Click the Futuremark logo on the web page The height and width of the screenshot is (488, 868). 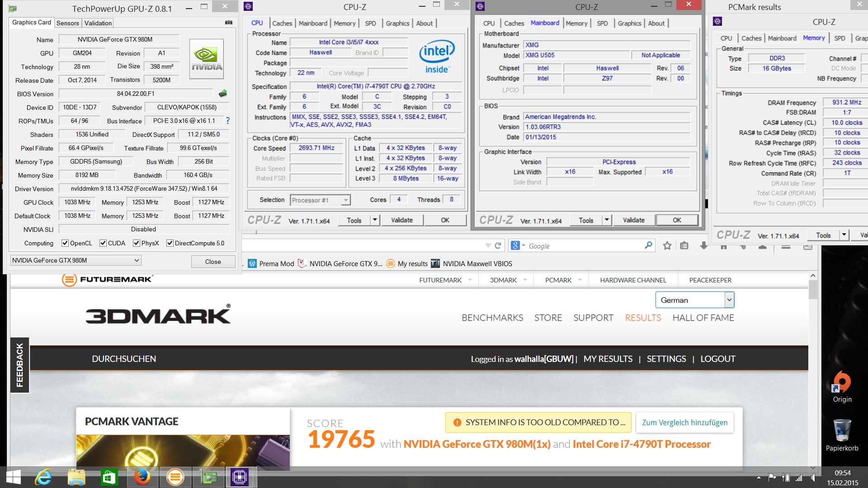coord(108,280)
